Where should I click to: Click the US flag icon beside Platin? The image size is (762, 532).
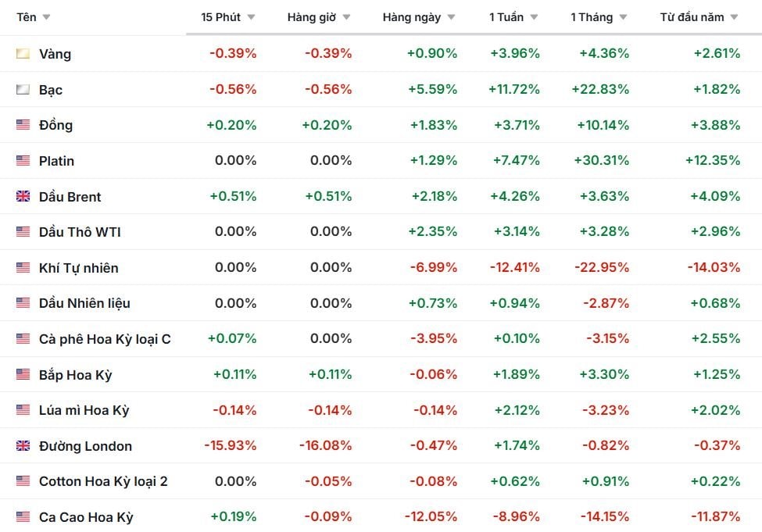coord(23,161)
